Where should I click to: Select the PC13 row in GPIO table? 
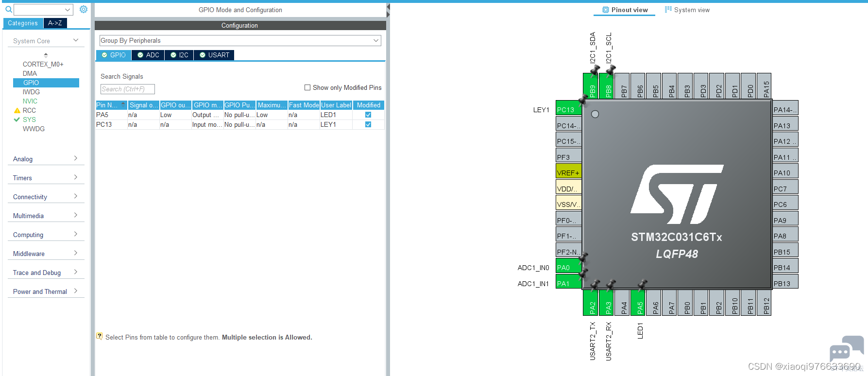point(240,125)
